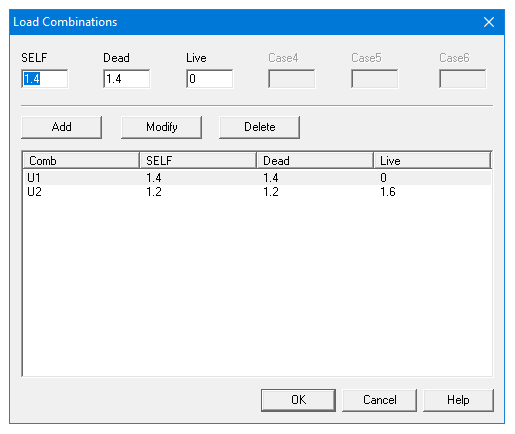Focus the Live factor input field
Screen dimensions: 515x434
210,79
